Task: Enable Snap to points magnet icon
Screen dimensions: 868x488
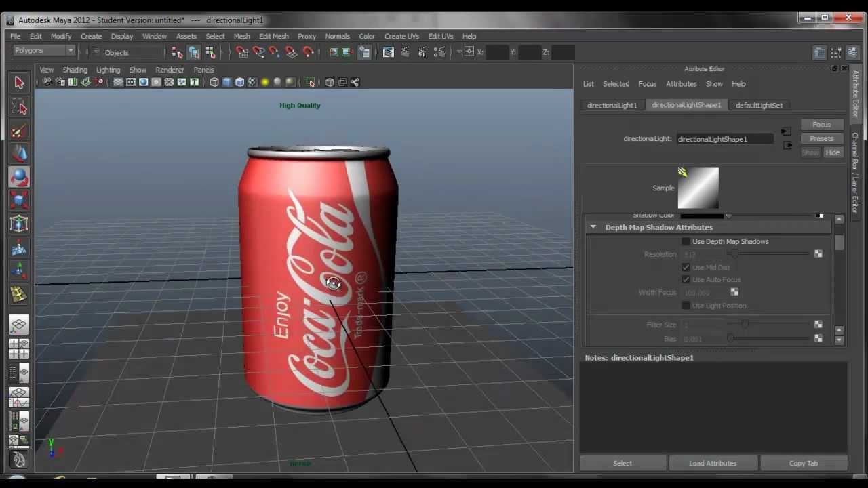Action: [x=275, y=52]
